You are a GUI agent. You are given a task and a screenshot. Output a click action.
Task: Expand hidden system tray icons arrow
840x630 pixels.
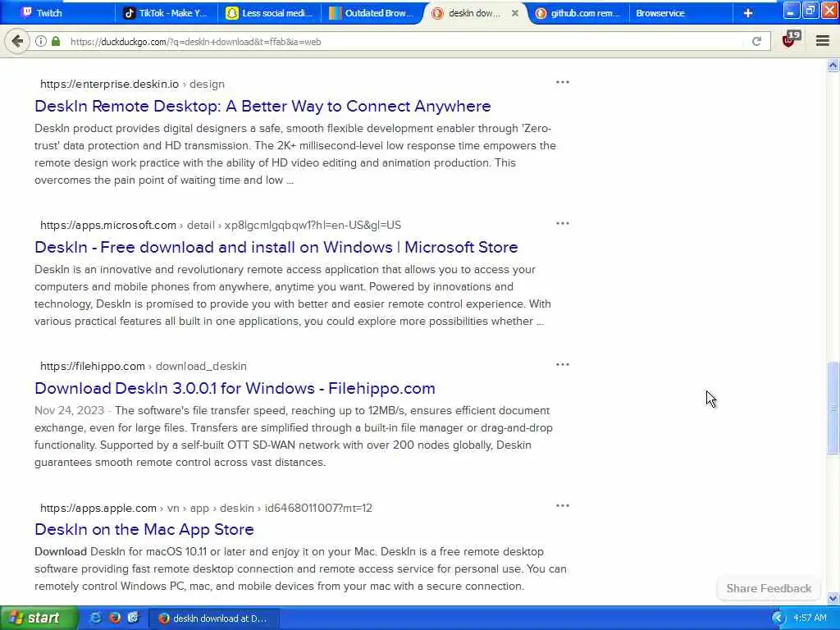(778, 619)
